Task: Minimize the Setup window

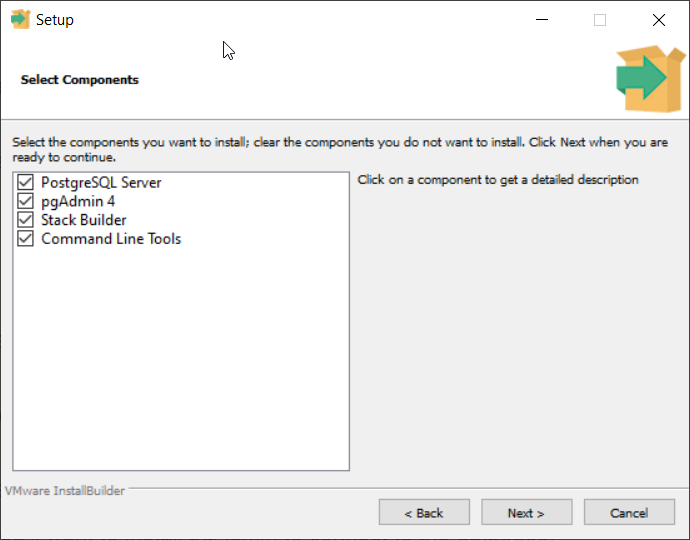Action: point(541,20)
